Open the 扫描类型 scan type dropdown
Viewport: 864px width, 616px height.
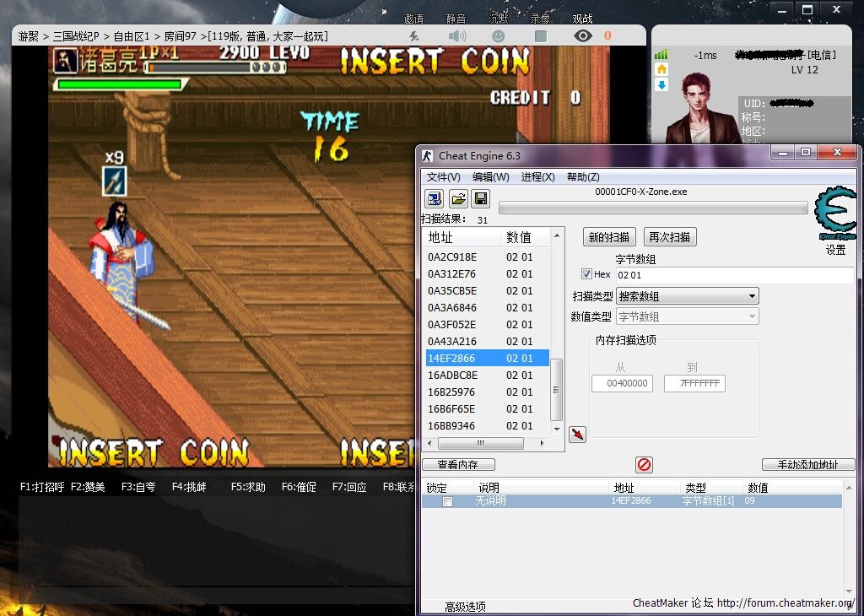coord(688,296)
